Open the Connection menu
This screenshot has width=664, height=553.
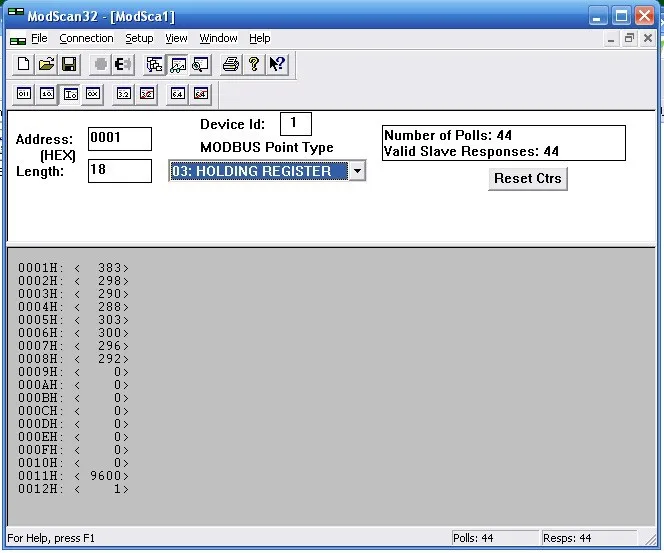point(86,38)
